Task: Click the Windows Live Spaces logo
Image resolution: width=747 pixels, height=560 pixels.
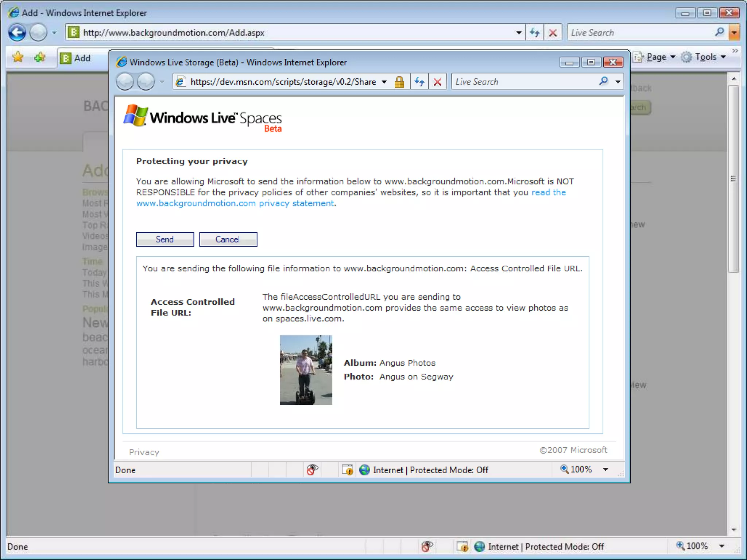Action: pos(202,118)
